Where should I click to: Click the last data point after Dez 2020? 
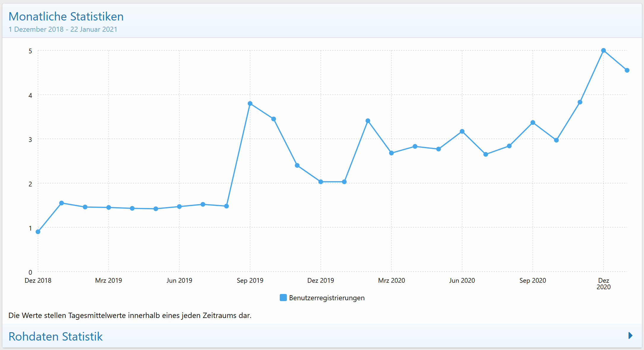(x=627, y=70)
